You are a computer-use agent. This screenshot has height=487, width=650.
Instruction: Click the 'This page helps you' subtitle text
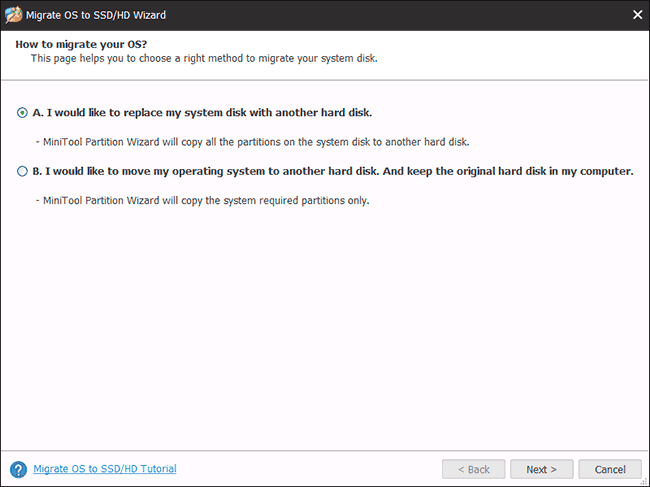pyautogui.click(x=204, y=59)
